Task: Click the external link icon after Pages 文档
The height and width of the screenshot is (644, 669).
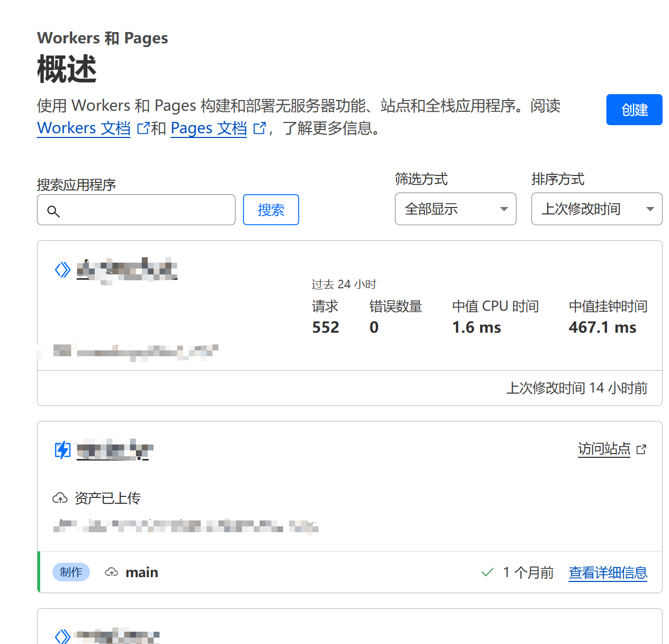Action: coord(260,128)
